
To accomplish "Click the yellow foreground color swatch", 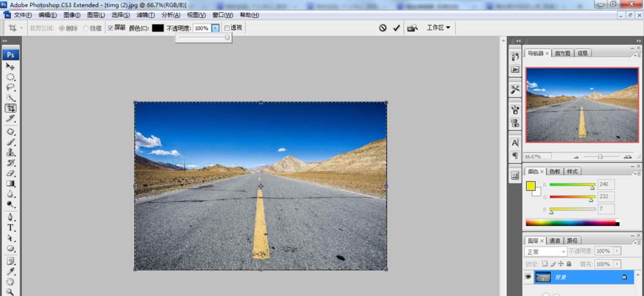I will coord(531,187).
